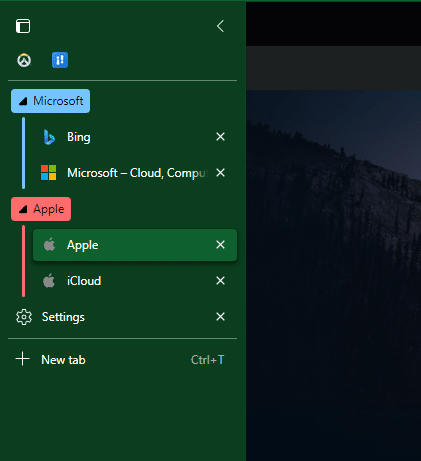Image resolution: width=421 pixels, height=461 pixels.
Task: Collapse the vertical tabs pane
Action: [x=220, y=26]
